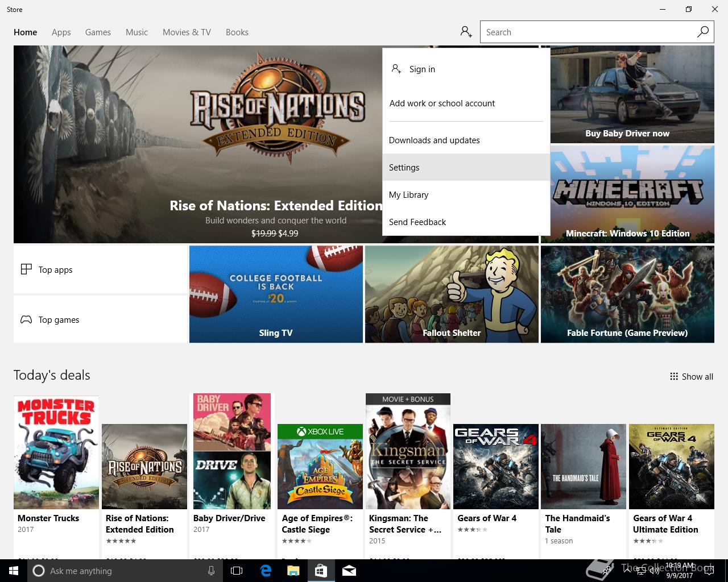Select Send Feedback menu entry
The height and width of the screenshot is (582, 728).
[x=466, y=222]
